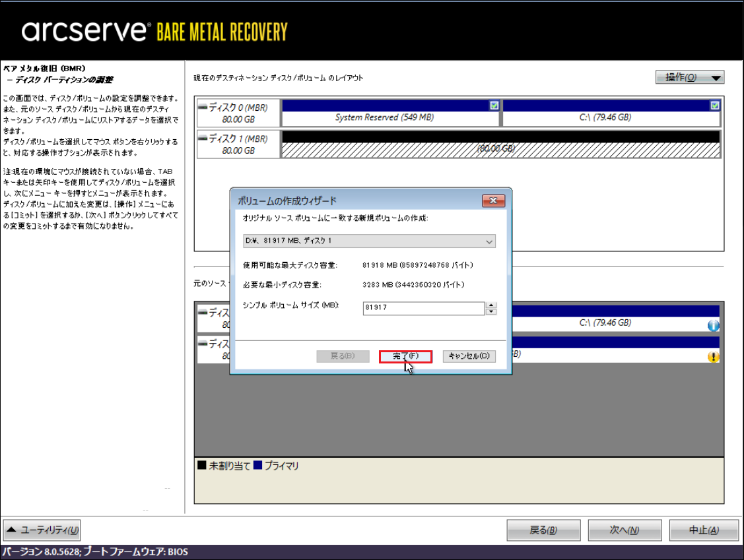The image size is (744, 560).
Task: Close the volume creation wizard dialog
Action: [493, 201]
